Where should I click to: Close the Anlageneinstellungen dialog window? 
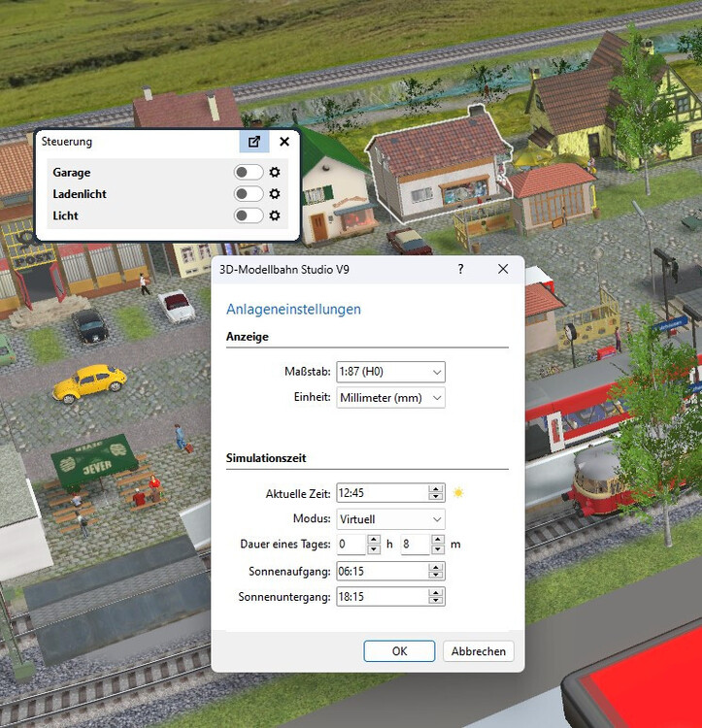[503, 269]
